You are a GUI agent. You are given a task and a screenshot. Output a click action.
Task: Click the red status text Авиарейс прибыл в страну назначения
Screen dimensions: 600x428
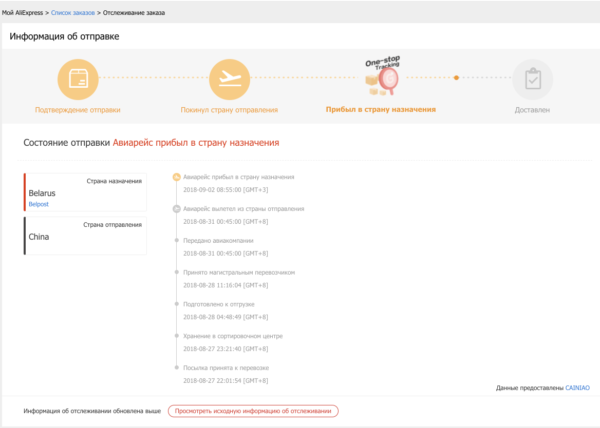pyautogui.click(x=196, y=143)
